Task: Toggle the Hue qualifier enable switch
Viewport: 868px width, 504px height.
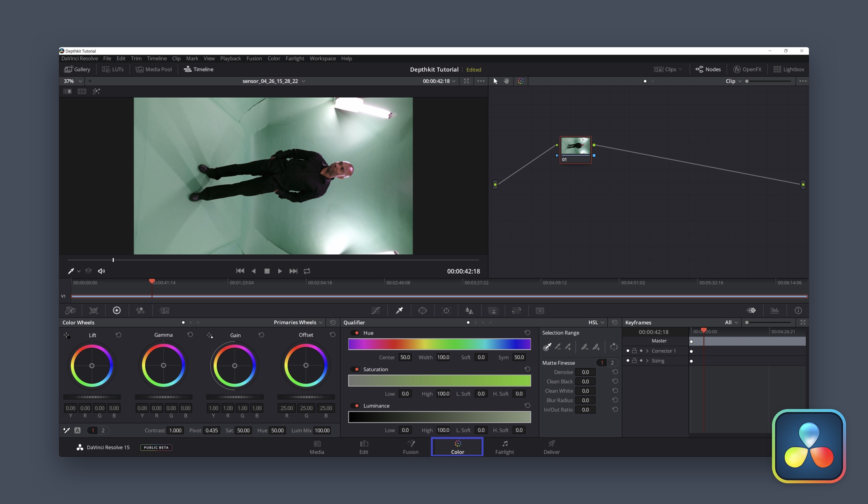Action: (x=355, y=333)
